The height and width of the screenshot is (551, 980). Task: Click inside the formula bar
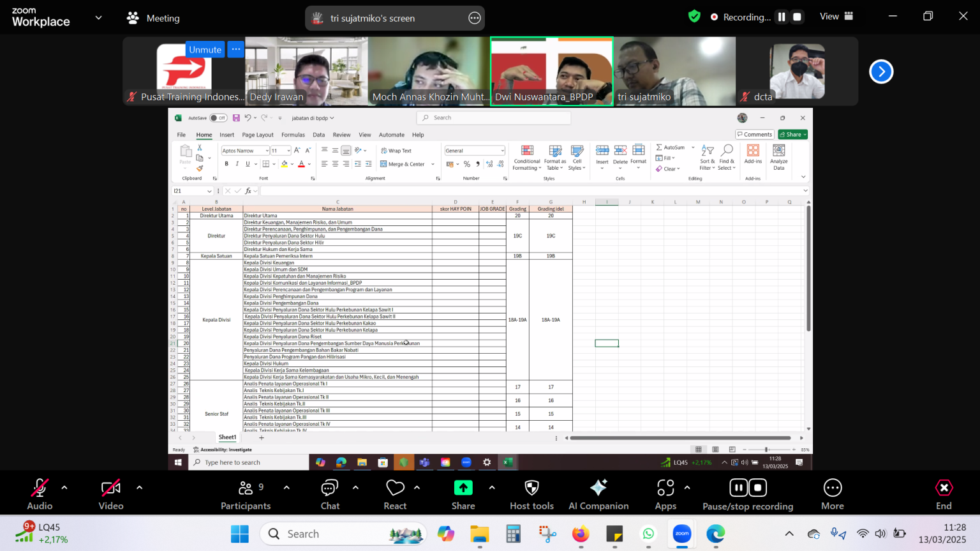tap(447, 190)
